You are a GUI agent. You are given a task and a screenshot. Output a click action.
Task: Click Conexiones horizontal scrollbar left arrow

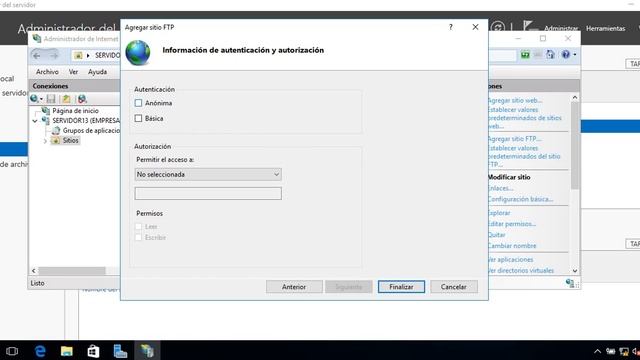[x=34, y=271]
